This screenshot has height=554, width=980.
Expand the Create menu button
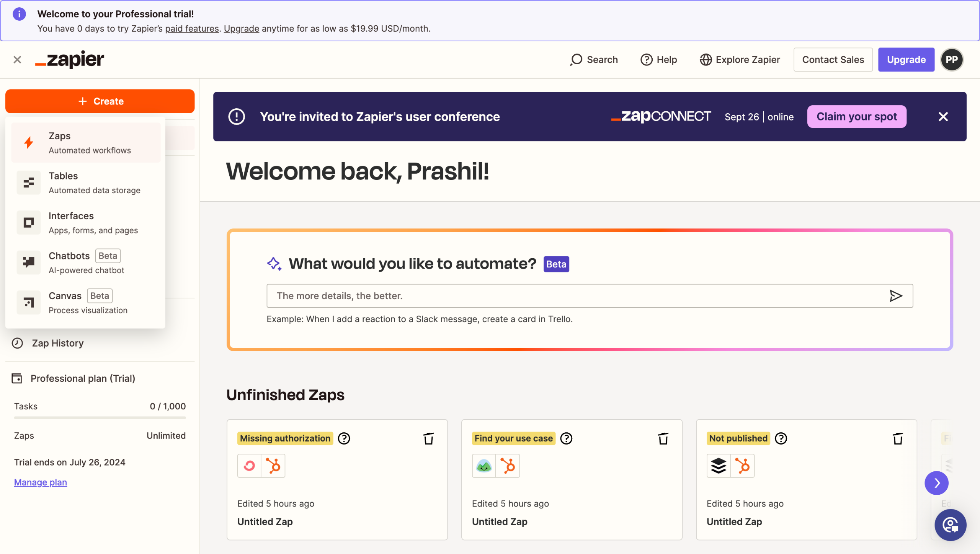click(x=100, y=101)
